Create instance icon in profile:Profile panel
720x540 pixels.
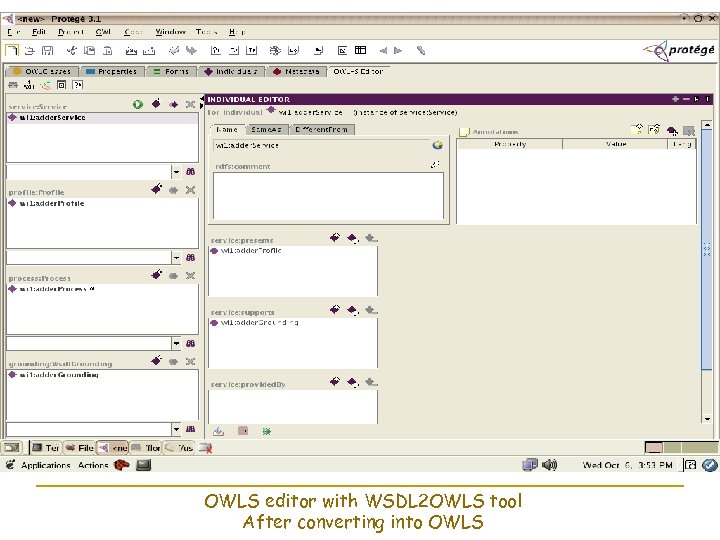pos(156,189)
